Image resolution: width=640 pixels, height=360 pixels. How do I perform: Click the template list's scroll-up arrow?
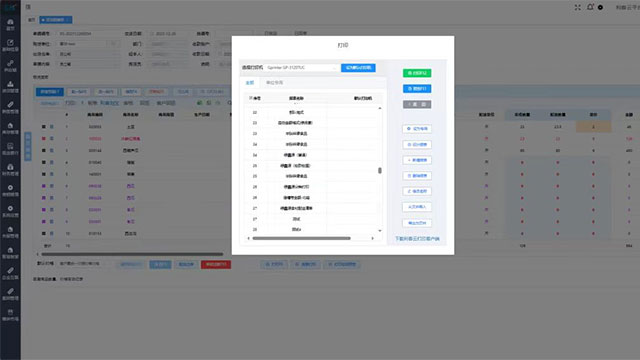pyautogui.click(x=380, y=108)
